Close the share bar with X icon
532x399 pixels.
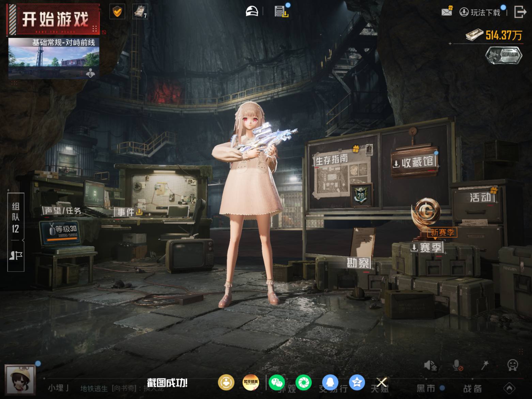coord(382,382)
